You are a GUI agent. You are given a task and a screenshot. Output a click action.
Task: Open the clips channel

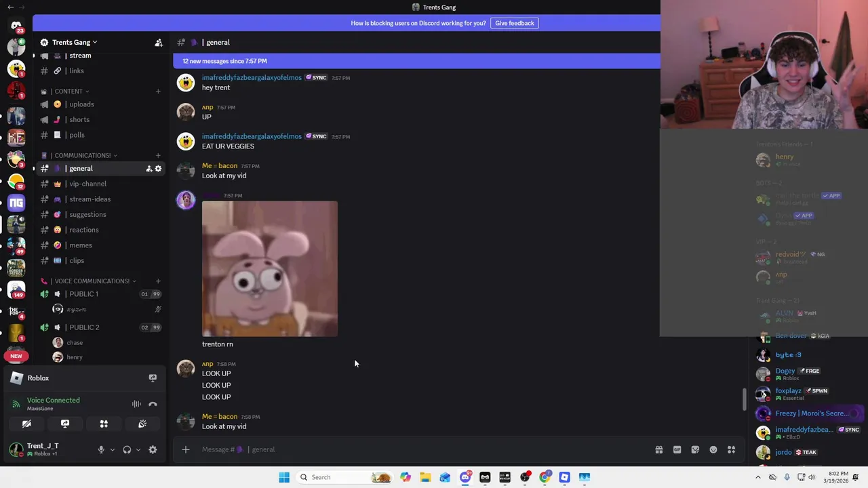[x=102, y=260]
